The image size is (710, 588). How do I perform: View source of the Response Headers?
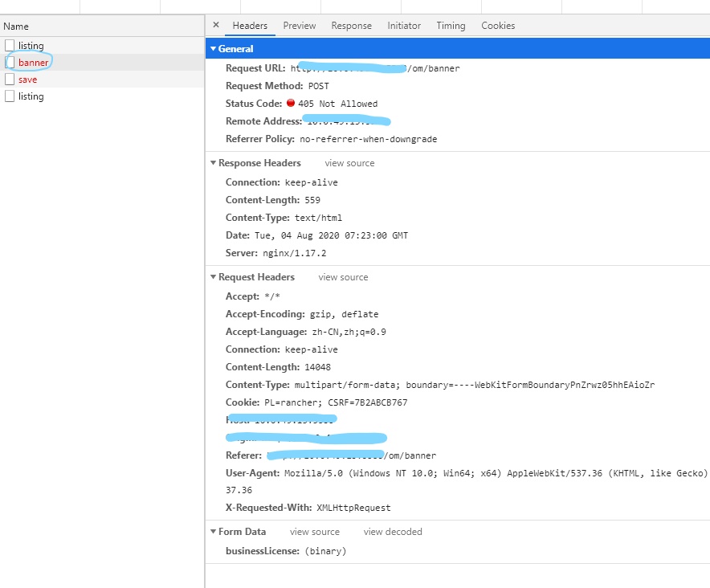(349, 163)
